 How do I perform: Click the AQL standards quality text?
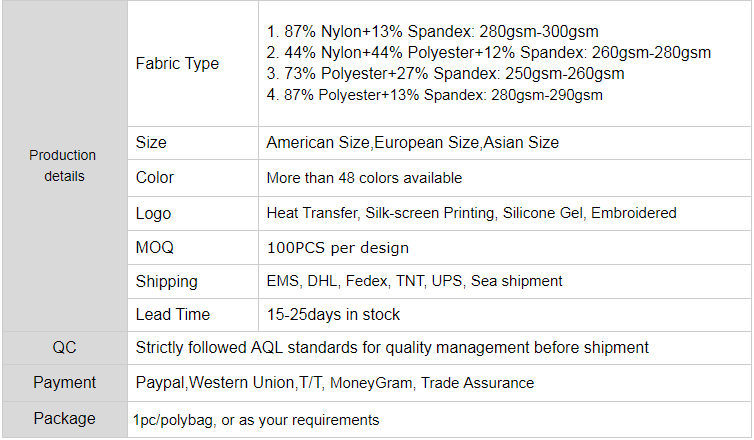(392, 348)
